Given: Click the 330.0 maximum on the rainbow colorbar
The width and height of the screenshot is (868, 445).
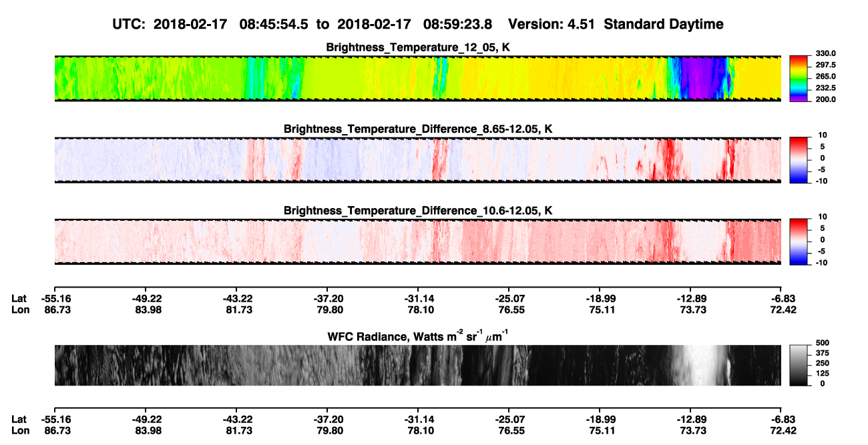Looking at the screenshot, I should [826, 54].
